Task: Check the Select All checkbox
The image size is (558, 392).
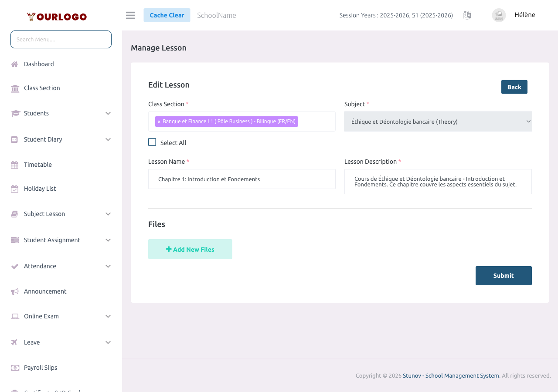Action: tap(152, 142)
